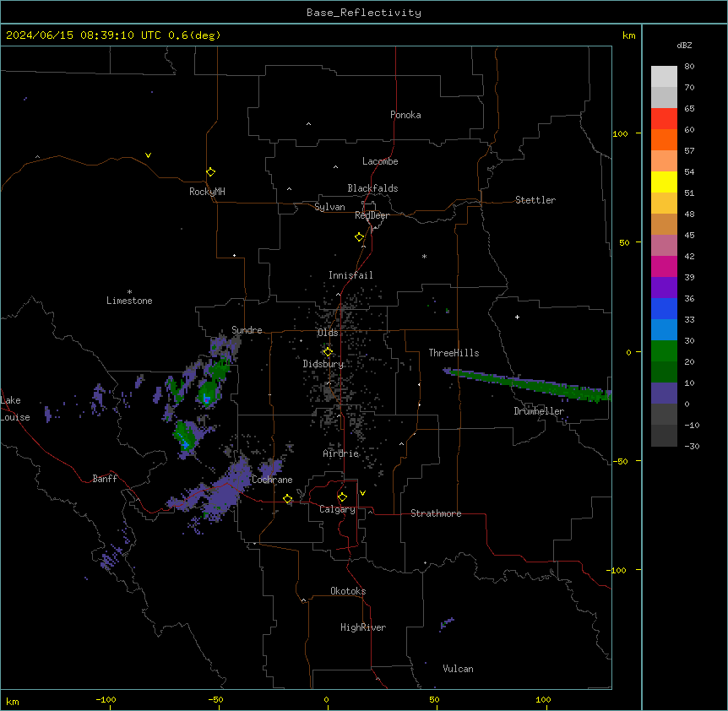Select the yellow diamond marker below Cochrane
The width and height of the screenshot is (728, 711).
(x=288, y=499)
